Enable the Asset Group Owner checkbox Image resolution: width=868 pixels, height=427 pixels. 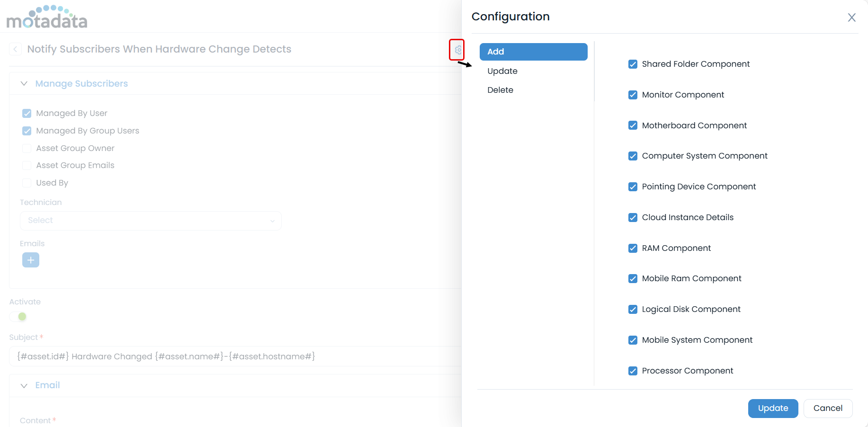[27, 148]
